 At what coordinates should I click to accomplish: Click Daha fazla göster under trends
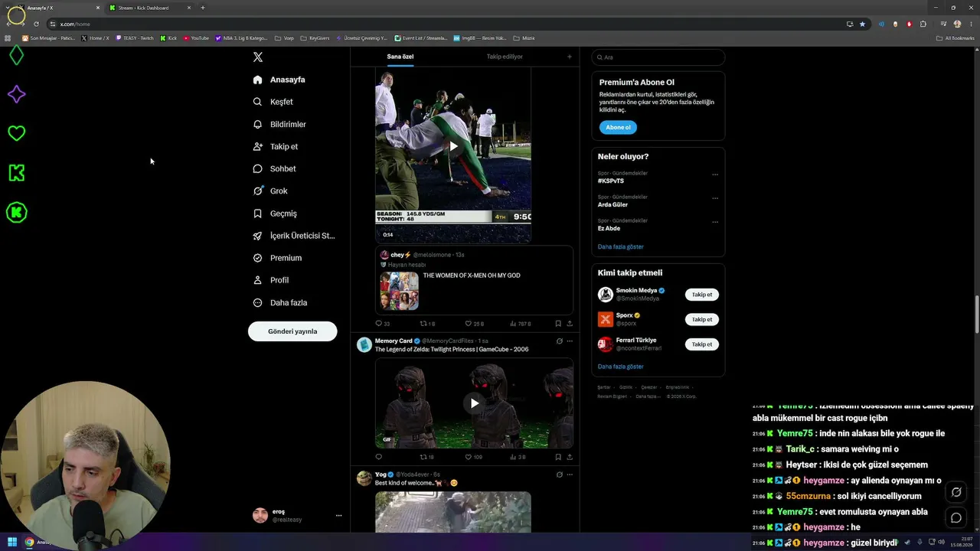621,246
